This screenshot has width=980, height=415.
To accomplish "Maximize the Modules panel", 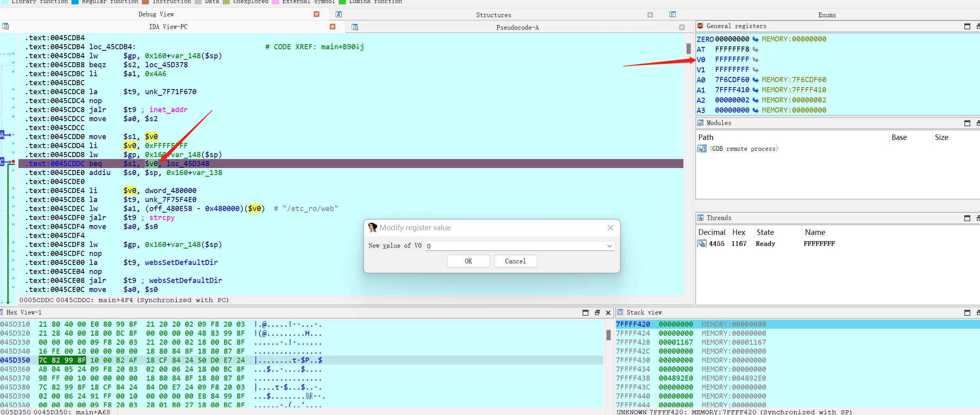I will coord(967,123).
